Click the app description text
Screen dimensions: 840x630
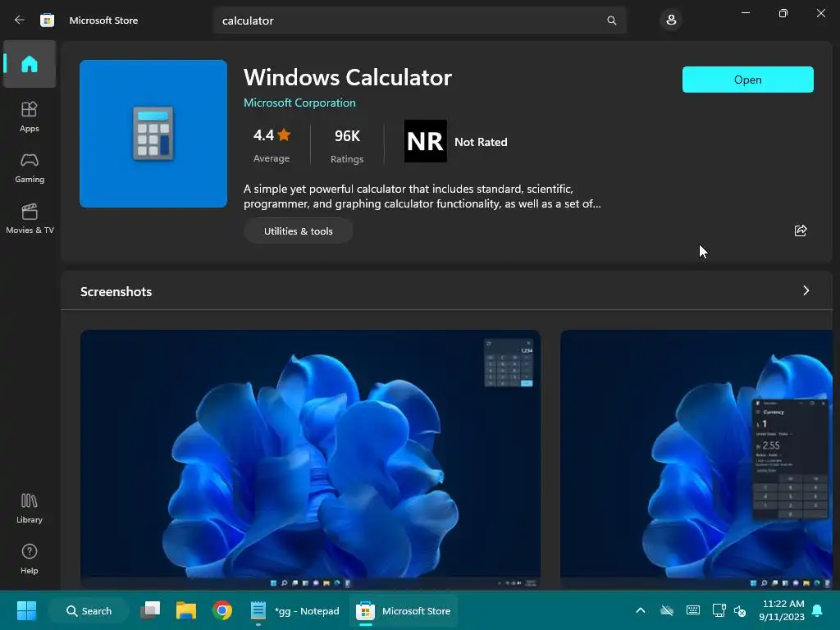click(x=422, y=196)
